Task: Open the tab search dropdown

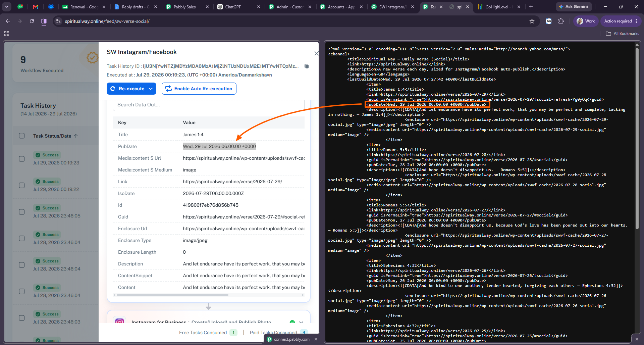Action: 7,7
